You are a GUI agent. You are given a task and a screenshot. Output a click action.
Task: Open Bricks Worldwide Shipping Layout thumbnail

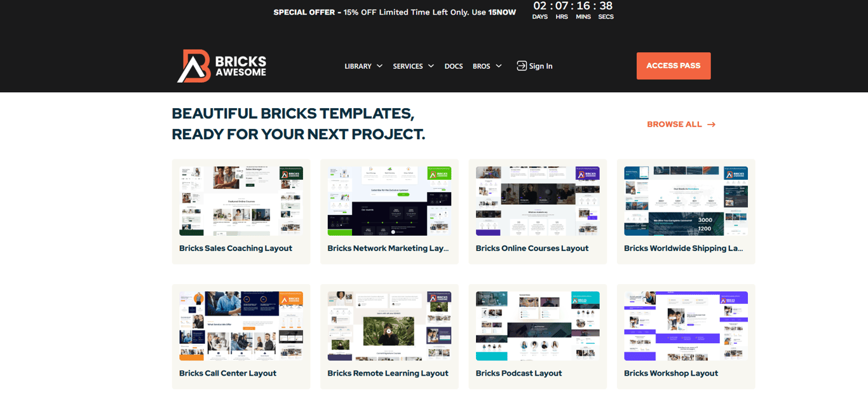[686, 201]
